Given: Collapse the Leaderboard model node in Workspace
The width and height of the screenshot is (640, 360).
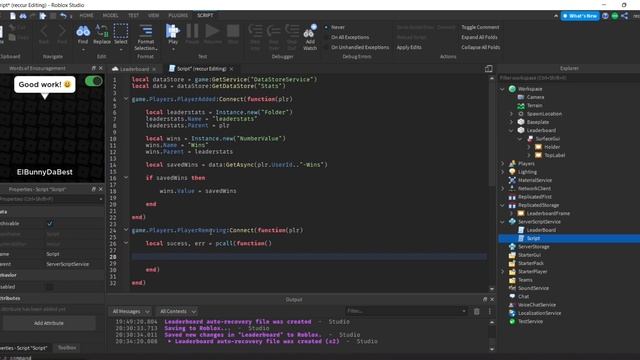Looking at the screenshot, I should click(x=511, y=131).
